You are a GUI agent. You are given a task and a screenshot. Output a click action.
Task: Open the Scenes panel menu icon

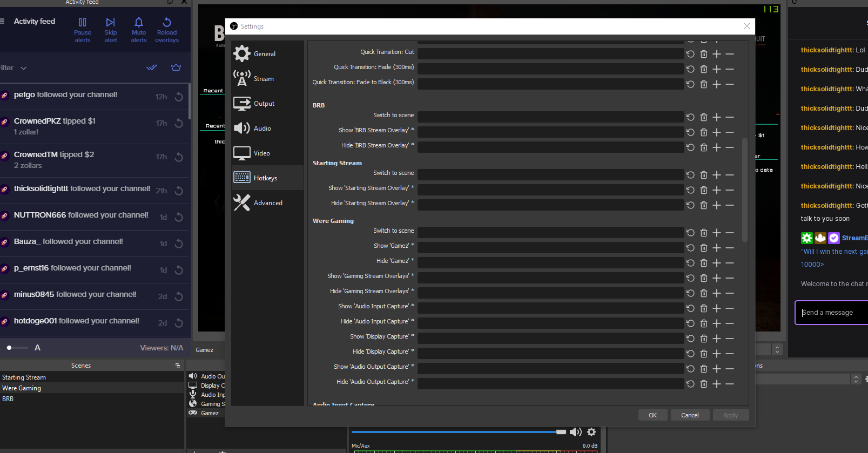178,366
